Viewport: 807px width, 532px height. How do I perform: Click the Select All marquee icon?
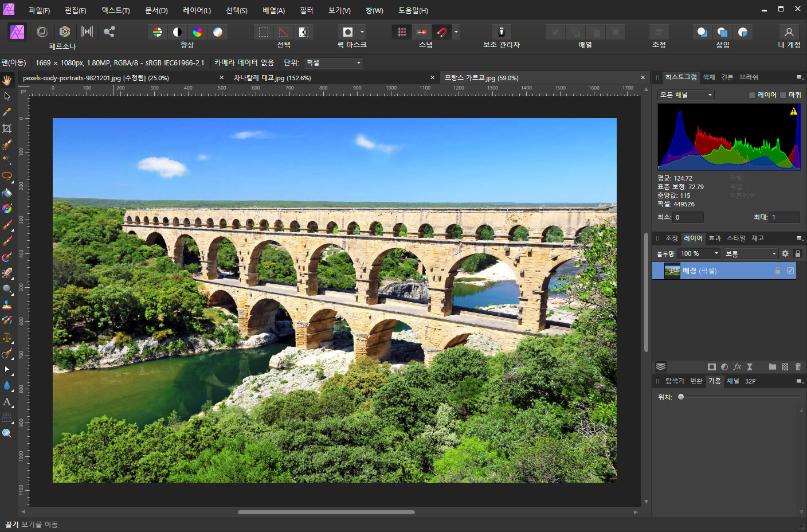click(264, 32)
